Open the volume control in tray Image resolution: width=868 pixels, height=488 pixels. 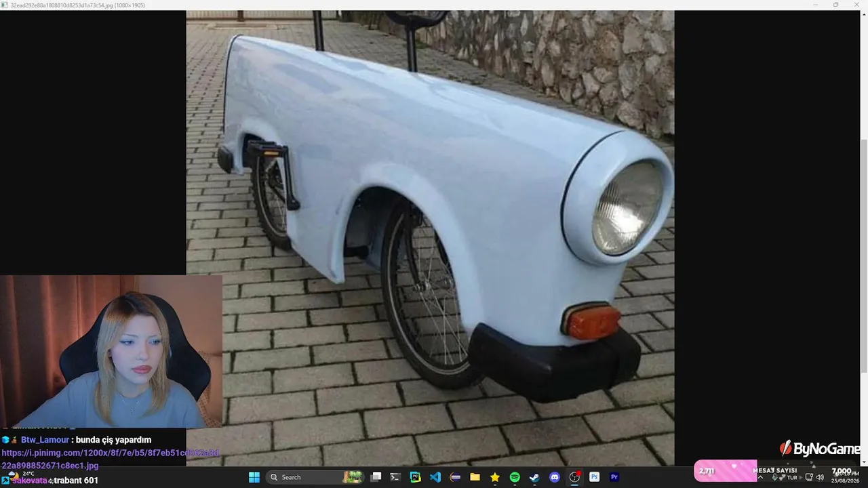820,478
